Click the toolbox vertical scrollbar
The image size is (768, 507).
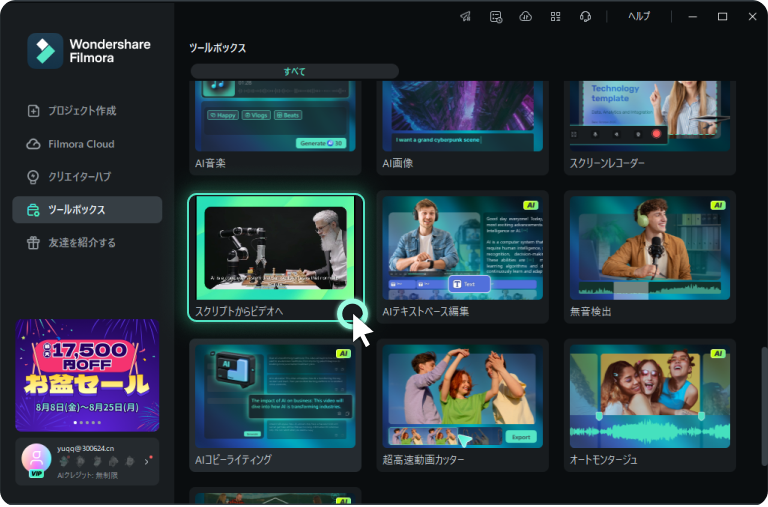pyautogui.click(x=764, y=407)
